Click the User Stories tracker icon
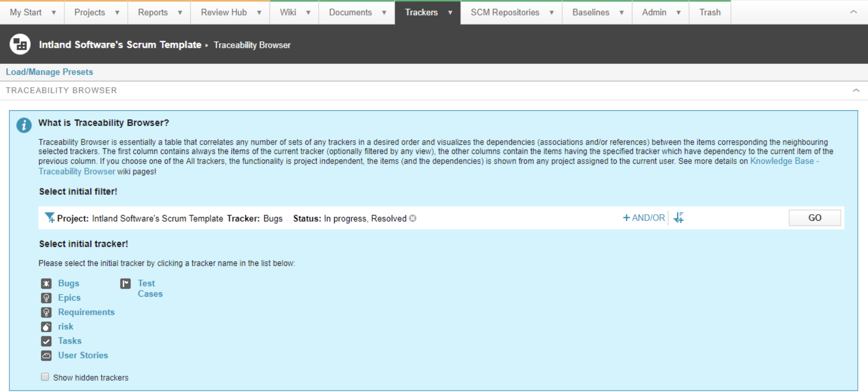The height and width of the screenshot is (392, 868). click(46, 355)
